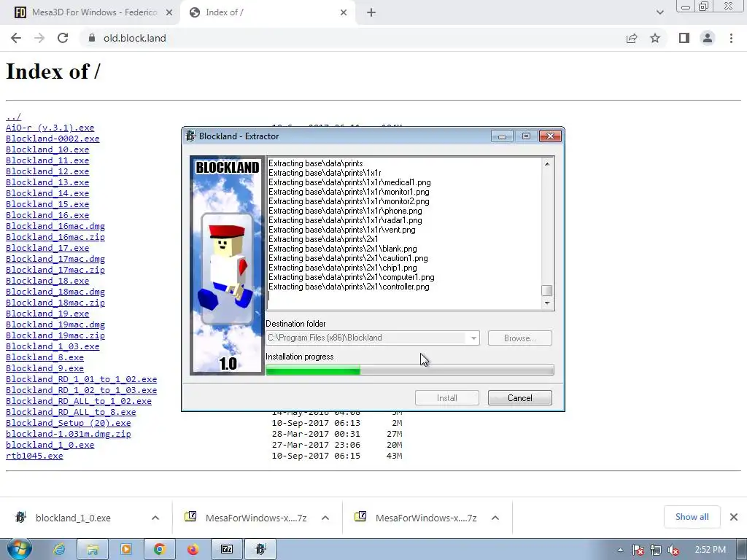
Task: Show hidden system tray icons
Action: point(620,550)
